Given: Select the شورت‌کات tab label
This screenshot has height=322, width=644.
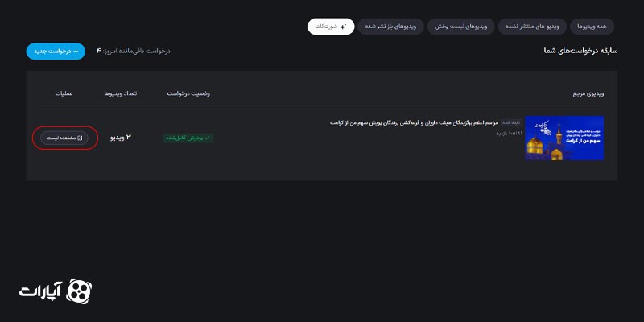Looking at the screenshot, I should click(x=326, y=27).
